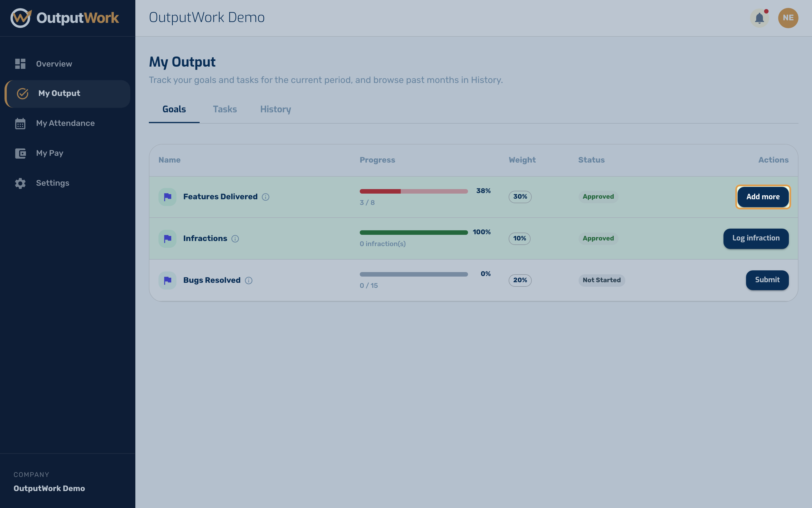812x508 pixels.
Task: Click the Features Delivered goal name
Action: click(x=220, y=197)
